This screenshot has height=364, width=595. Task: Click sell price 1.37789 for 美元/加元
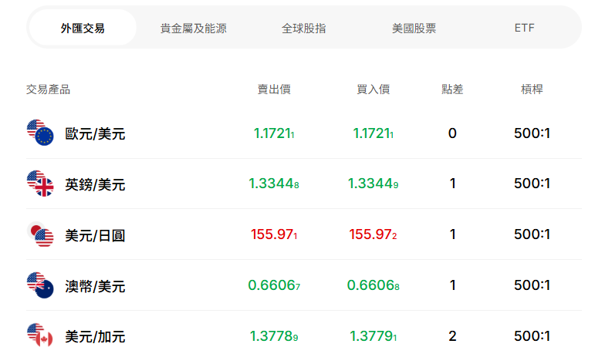[274, 336]
